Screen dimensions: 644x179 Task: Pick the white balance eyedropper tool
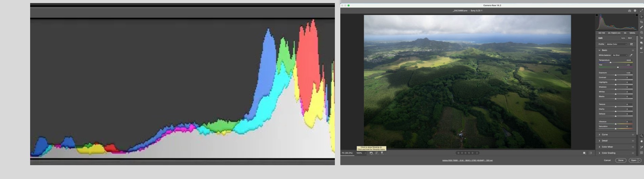click(631, 55)
